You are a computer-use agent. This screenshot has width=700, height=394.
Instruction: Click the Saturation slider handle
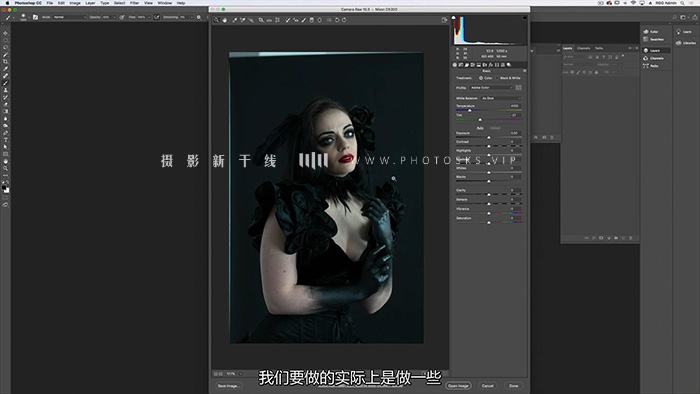coord(489,222)
